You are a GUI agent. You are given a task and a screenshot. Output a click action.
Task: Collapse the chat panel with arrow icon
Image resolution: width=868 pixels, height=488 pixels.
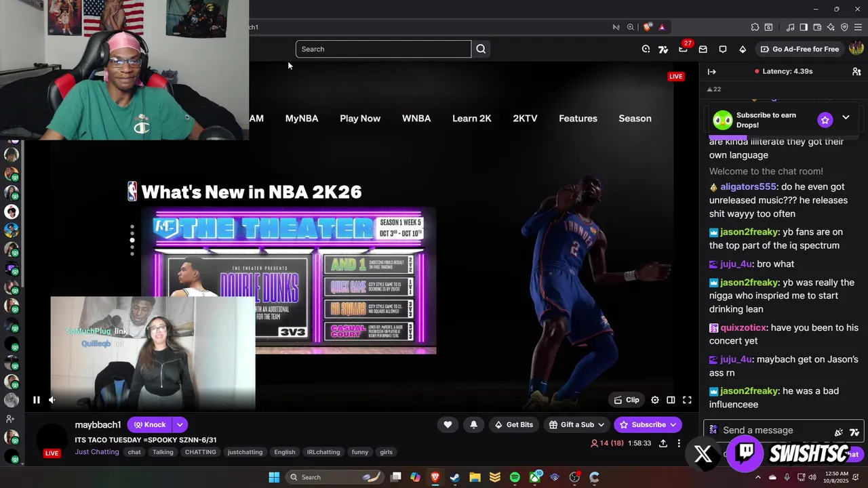[x=711, y=71]
